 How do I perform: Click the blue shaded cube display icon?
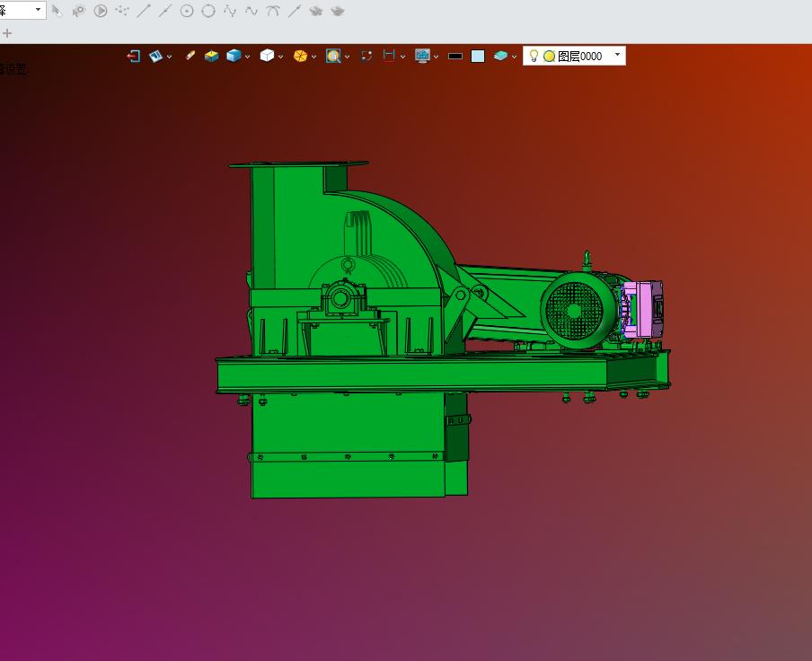(x=234, y=56)
